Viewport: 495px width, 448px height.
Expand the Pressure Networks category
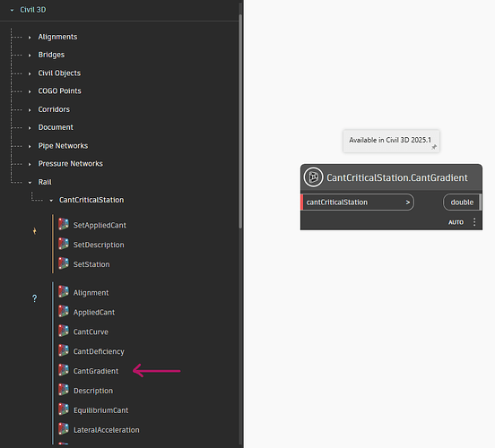[30, 164]
